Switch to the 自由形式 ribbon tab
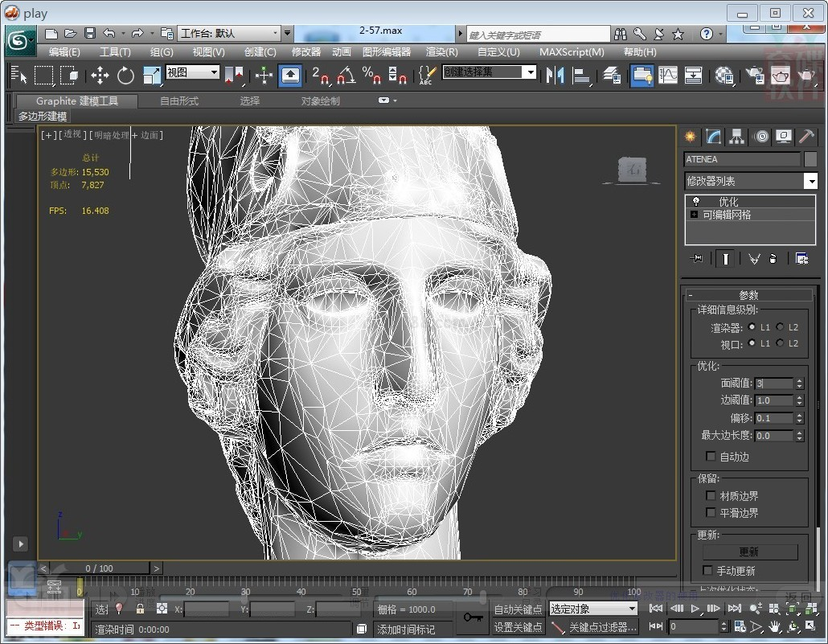 tap(178, 101)
